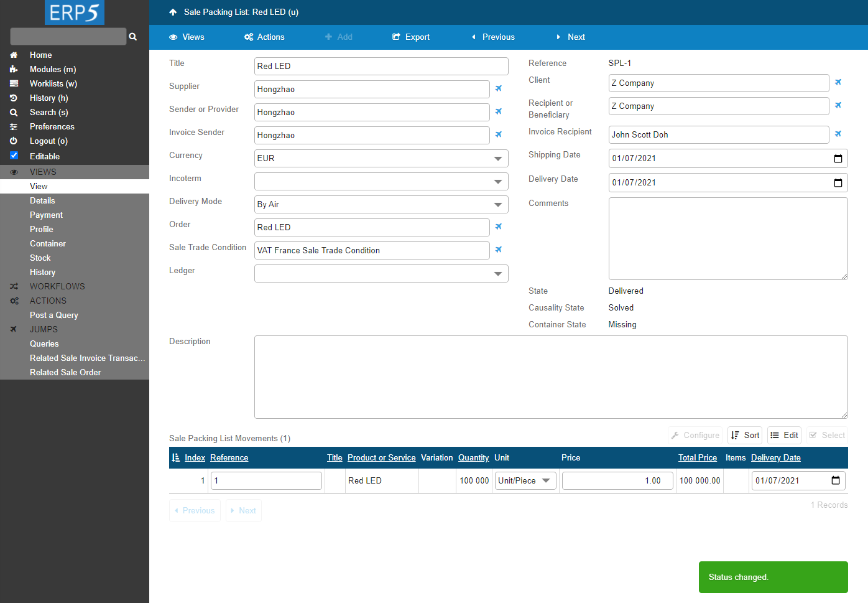The height and width of the screenshot is (603, 868).
Task: Select the Stock view tab
Action: 40,258
